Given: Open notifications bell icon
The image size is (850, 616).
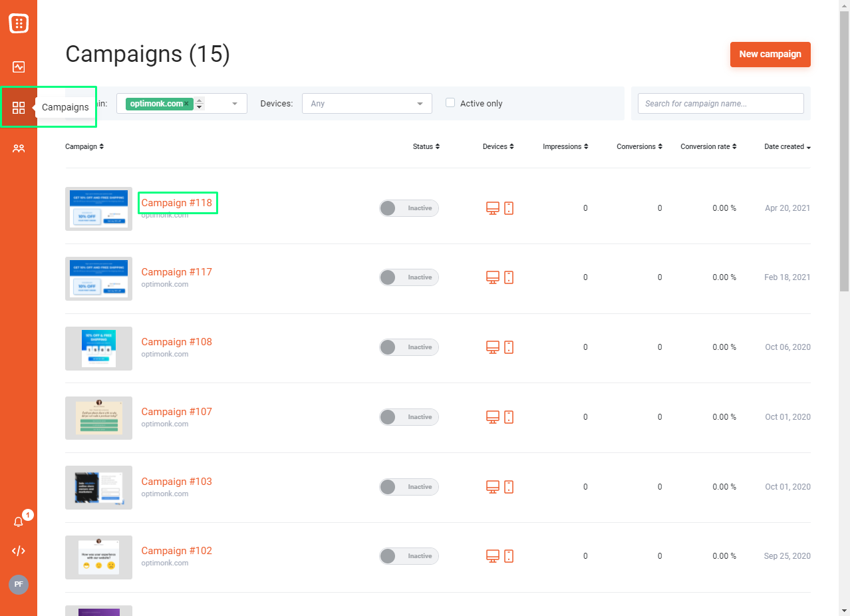Looking at the screenshot, I should [x=19, y=522].
